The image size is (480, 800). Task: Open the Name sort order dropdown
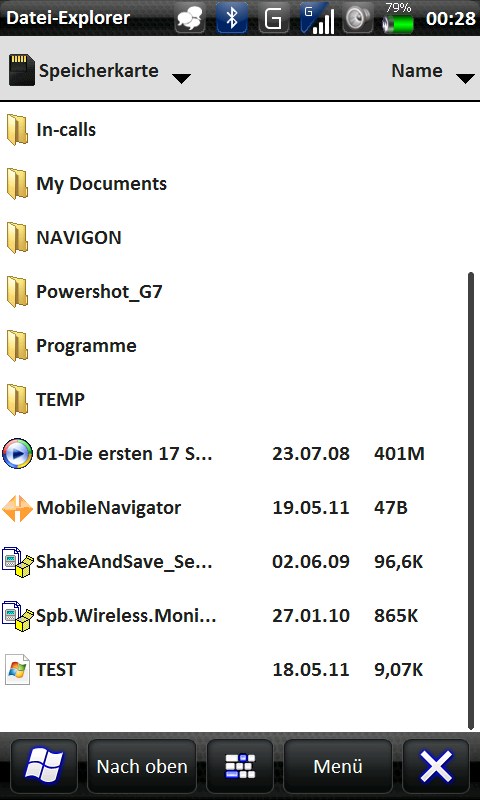pos(433,71)
